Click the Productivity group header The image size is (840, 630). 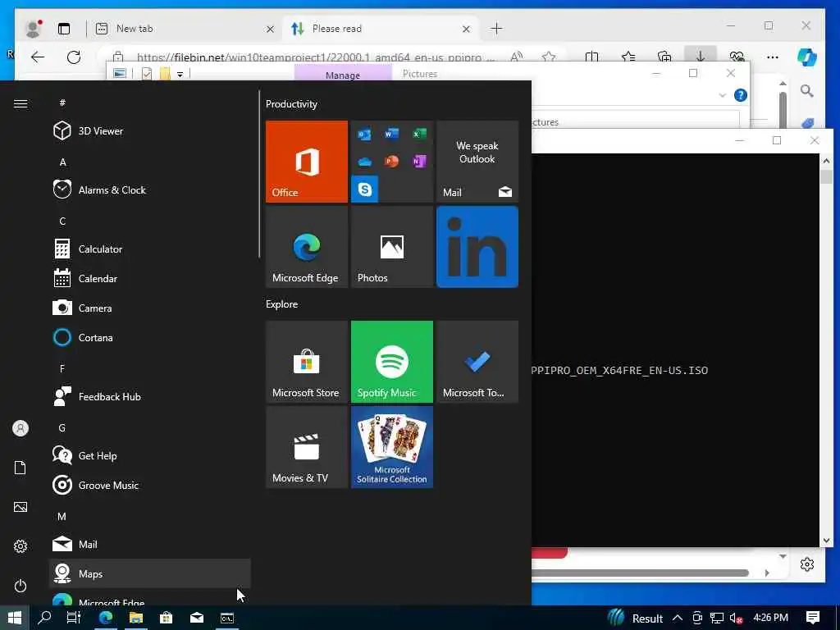291,104
